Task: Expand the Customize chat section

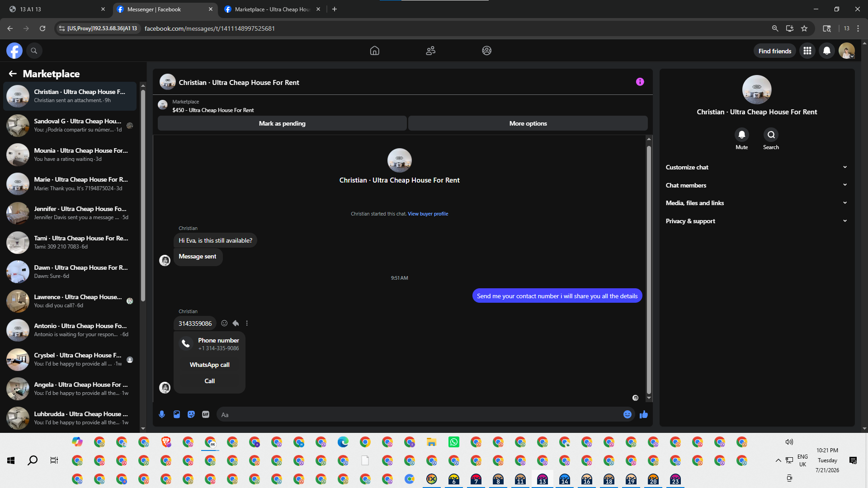Action: tap(757, 167)
